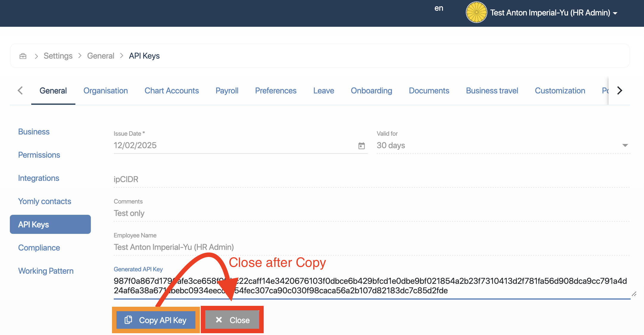This screenshot has height=335, width=644.
Task: Open the user account dropdown menu
Action: click(x=615, y=13)
